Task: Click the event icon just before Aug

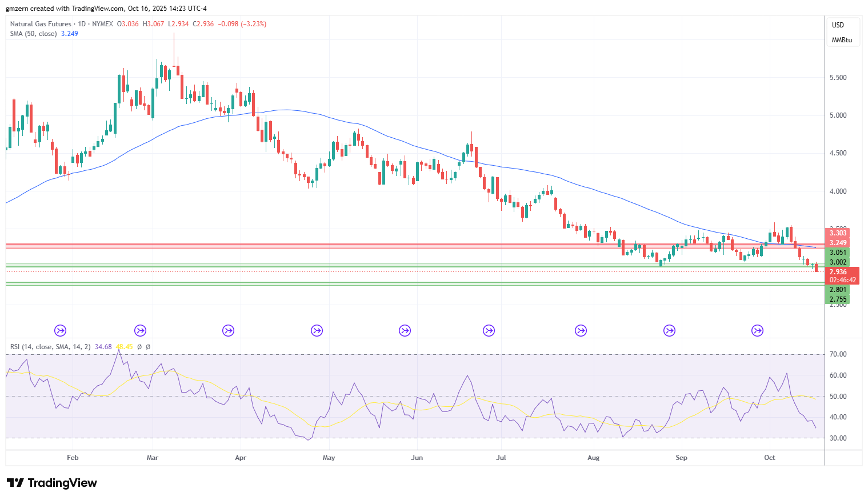Action: point(581,330)
